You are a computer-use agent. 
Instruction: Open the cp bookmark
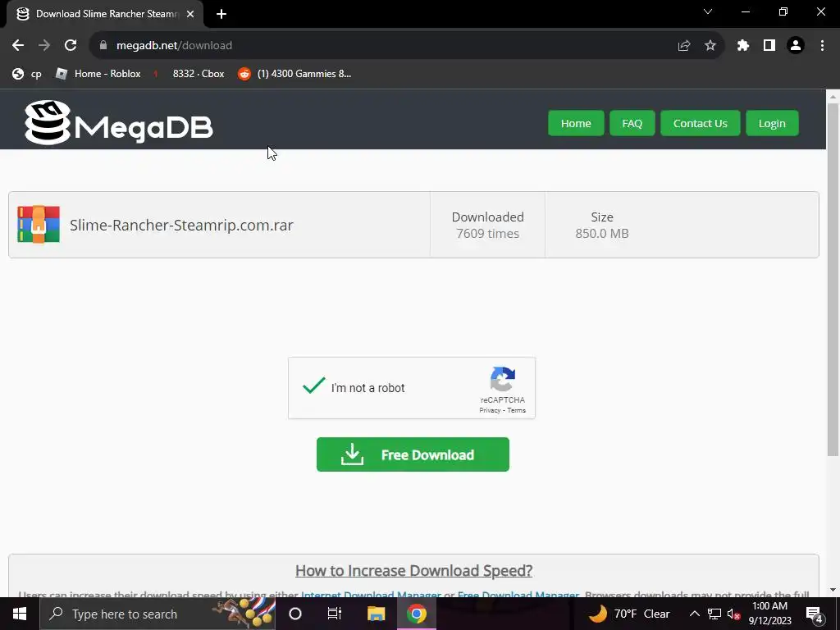point(27,74)
